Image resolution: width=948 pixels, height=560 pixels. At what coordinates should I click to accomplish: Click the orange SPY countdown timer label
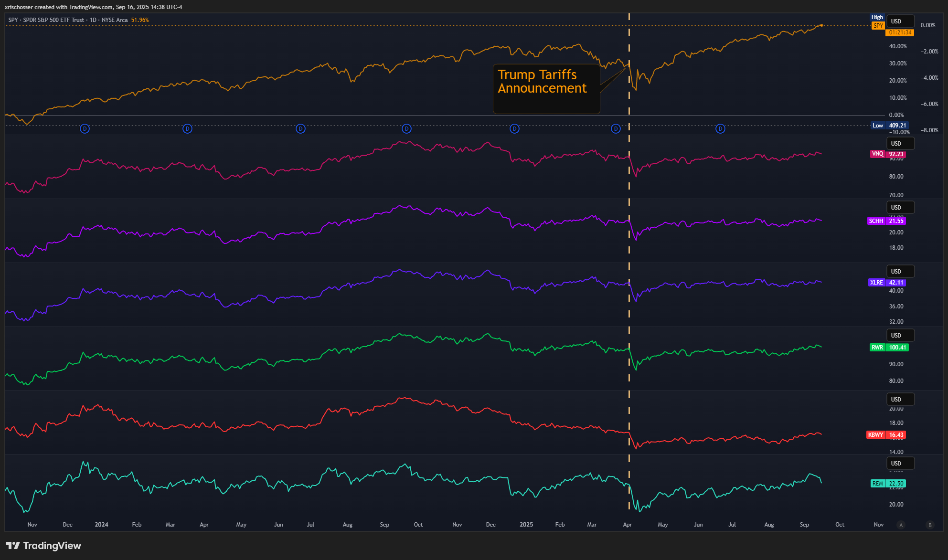pyautogui.click(x=900, y=32)
